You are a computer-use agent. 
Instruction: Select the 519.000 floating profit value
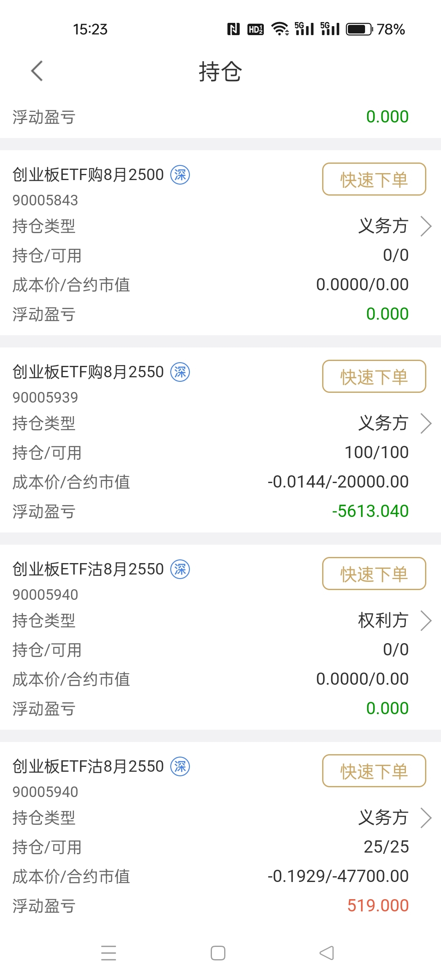click(x=378, y=906)
